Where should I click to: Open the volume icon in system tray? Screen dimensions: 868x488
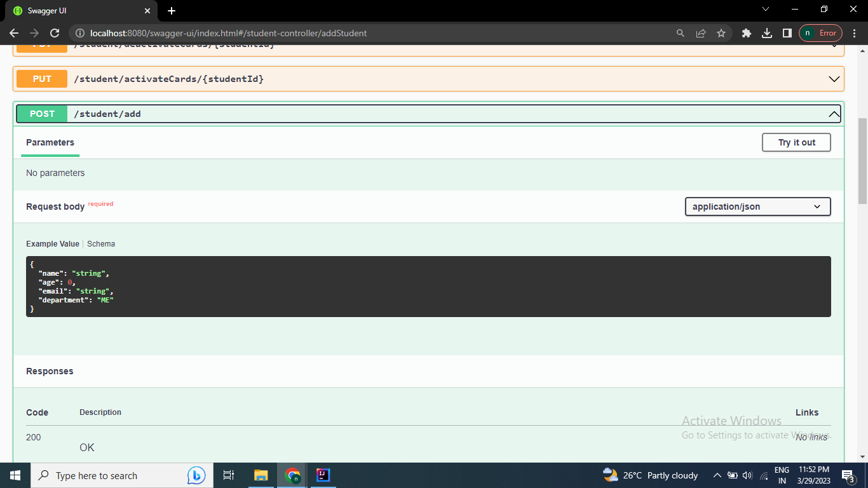point(747,475)
